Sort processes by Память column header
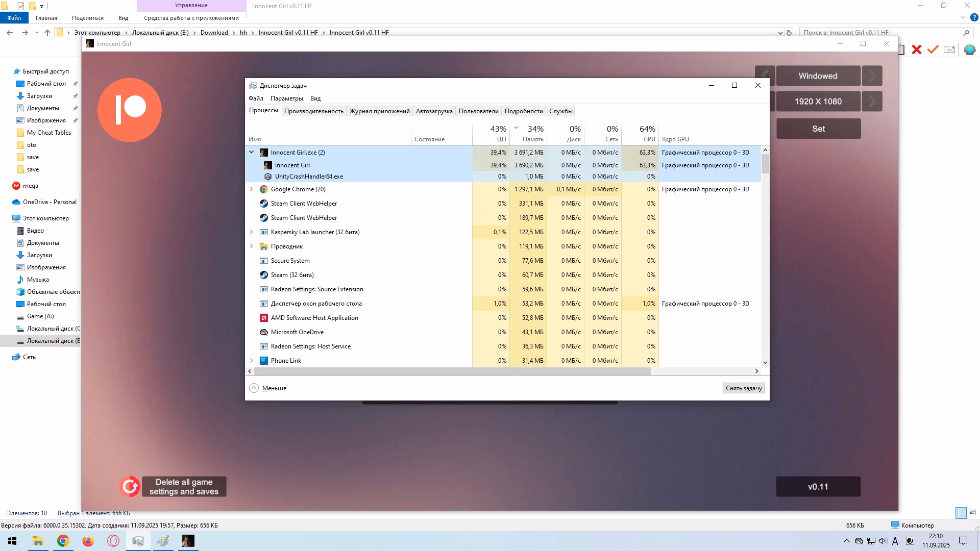The height and width of the screenshot is (551, 980). (x=528, y=134)
